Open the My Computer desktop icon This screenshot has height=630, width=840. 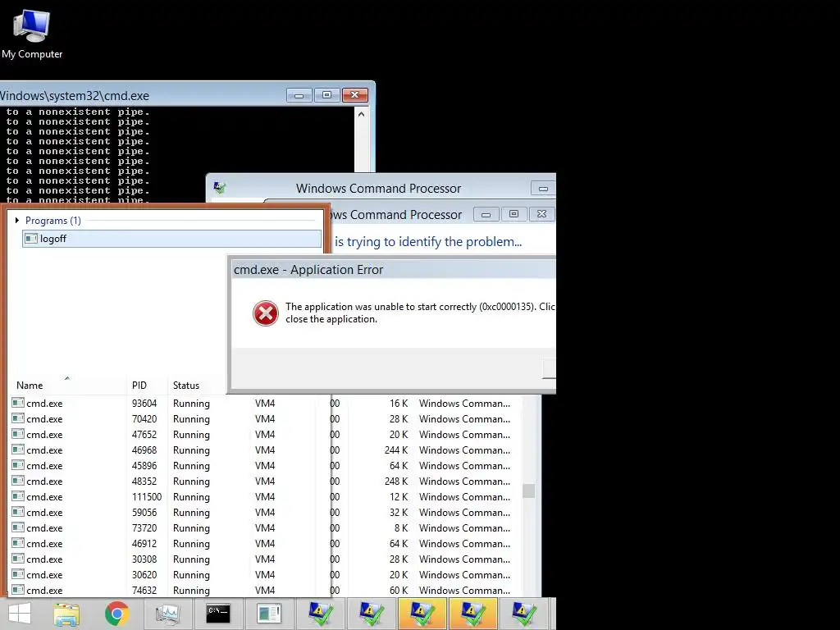click(32, 34)
